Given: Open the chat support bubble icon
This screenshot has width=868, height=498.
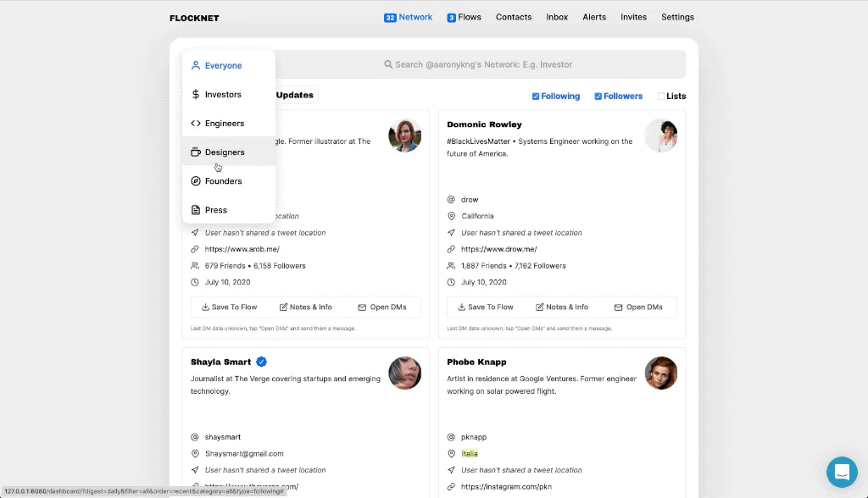Looking at the screenshot, I should [x=842, y=472].
